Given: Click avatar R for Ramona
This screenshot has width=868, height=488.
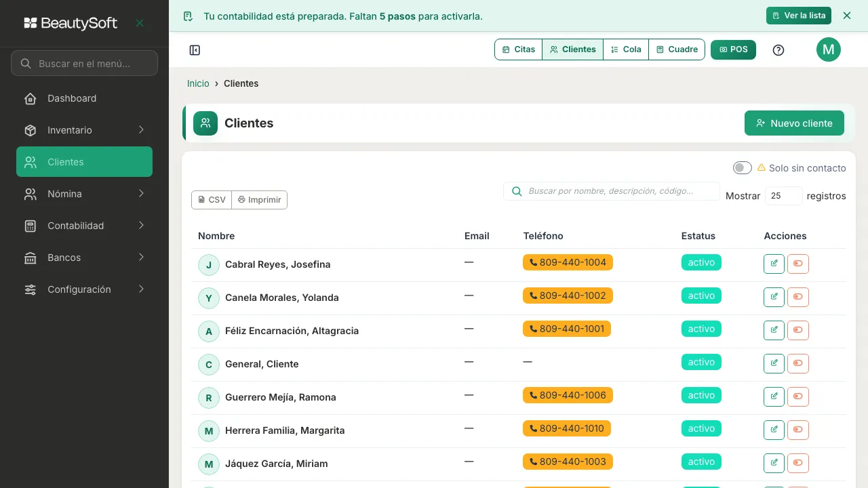Looking at the screenshot, I should [209, 398].
